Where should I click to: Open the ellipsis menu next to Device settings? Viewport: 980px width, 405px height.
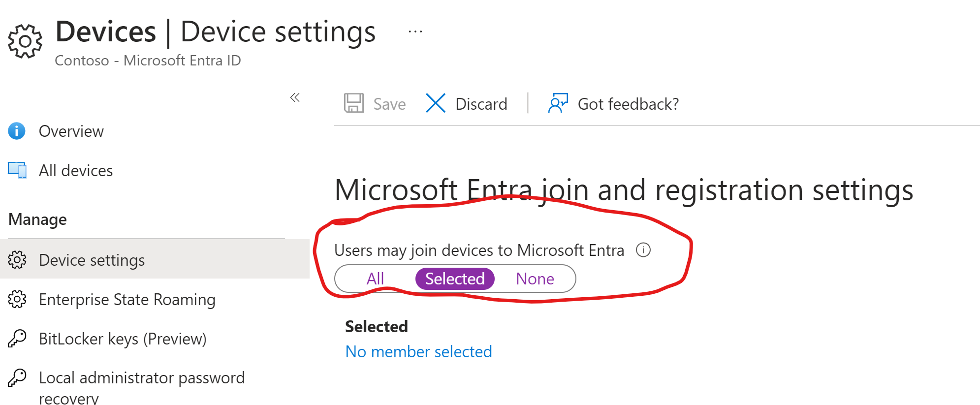tap(414, 31)
